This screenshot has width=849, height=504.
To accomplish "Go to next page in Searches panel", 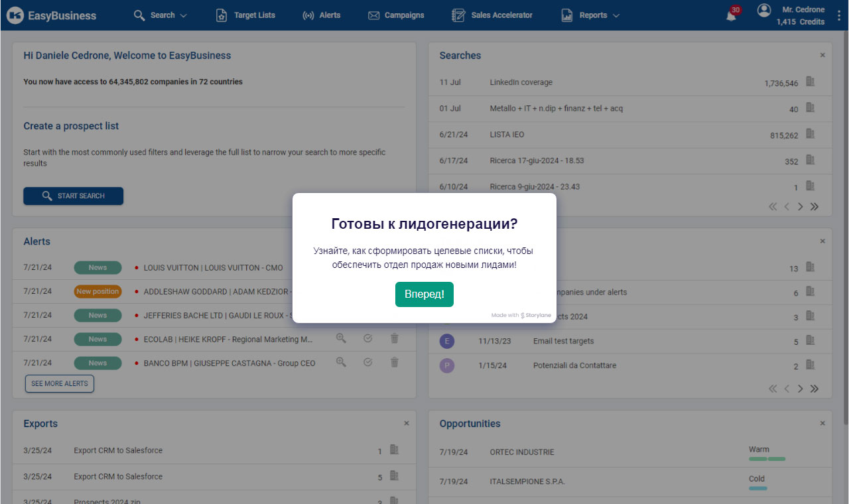I will tap(801, 206).
